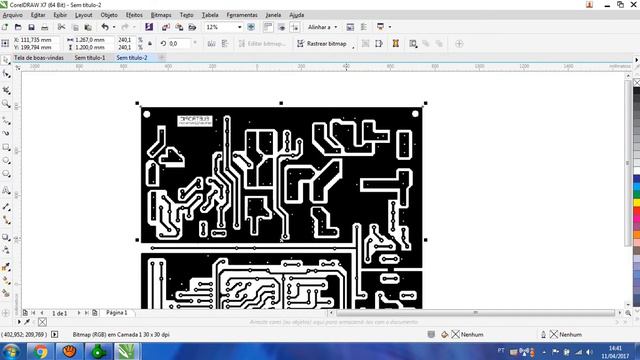Print the document
The height and width of the screenshot is (360, 640).
click(x=44, y=27)
